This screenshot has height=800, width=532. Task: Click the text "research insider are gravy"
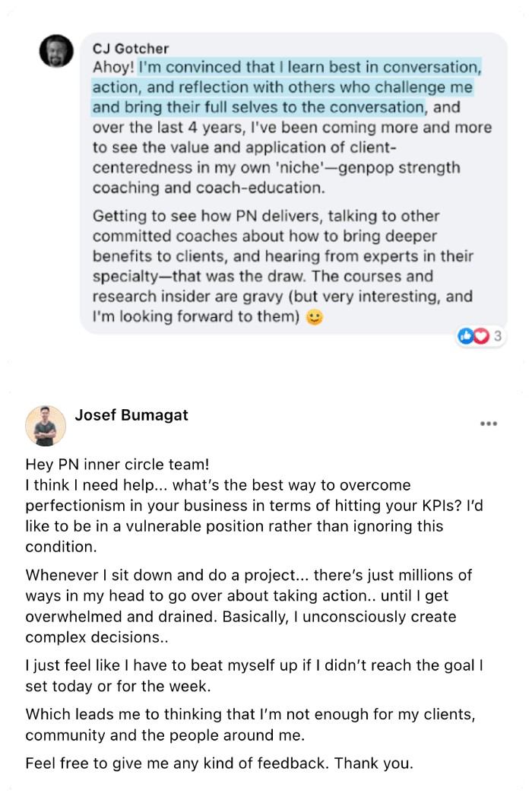tap(188, 296)
